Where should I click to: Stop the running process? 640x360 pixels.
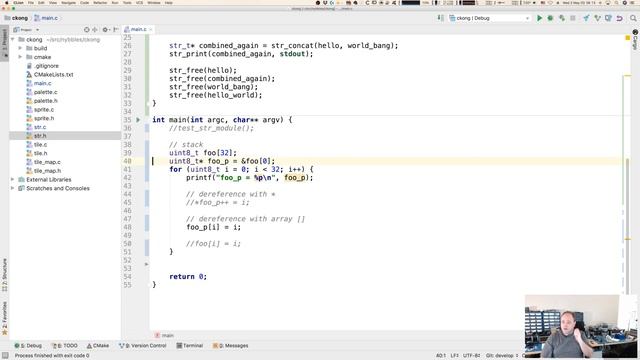573,18
